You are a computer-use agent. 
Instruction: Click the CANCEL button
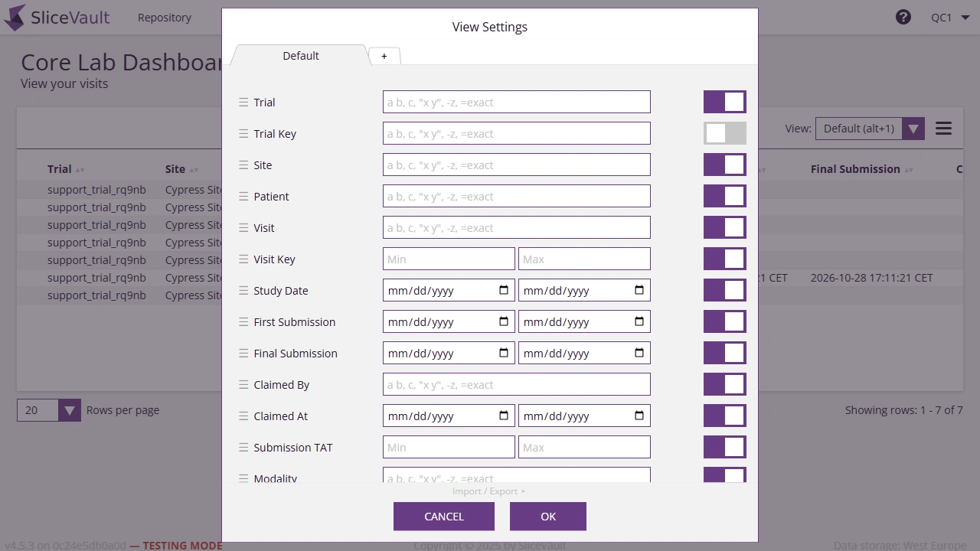[444, 517]
